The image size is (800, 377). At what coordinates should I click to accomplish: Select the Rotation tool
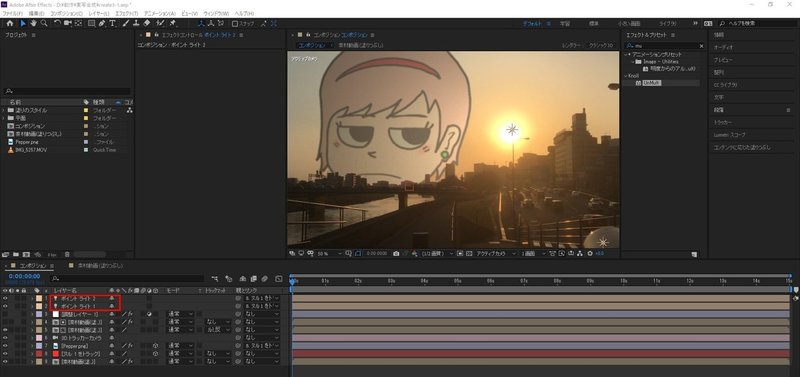(x=57, y=23)
